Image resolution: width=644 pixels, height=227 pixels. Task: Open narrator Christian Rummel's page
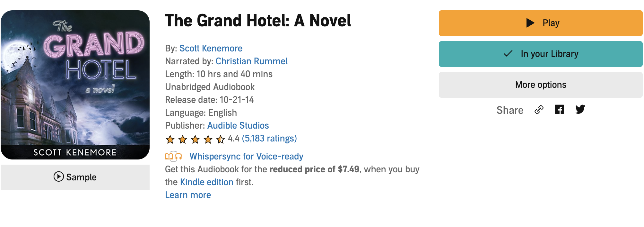(251, 61)
